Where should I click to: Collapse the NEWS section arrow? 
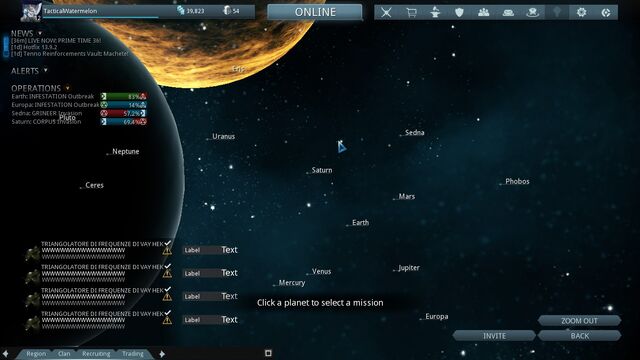[x=40, y=33]
